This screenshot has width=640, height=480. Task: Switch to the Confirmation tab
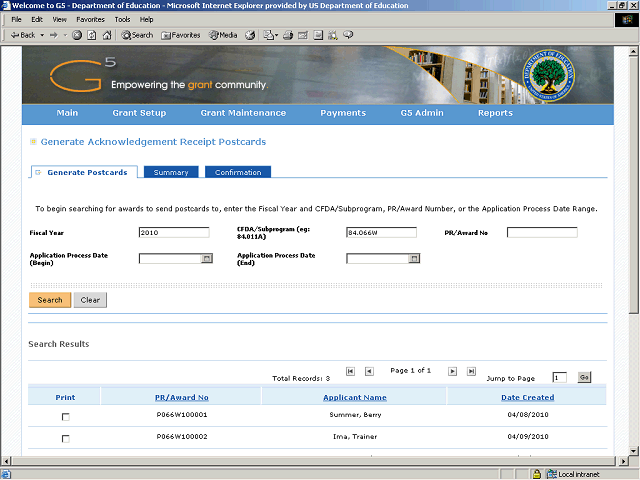[238, 172]
